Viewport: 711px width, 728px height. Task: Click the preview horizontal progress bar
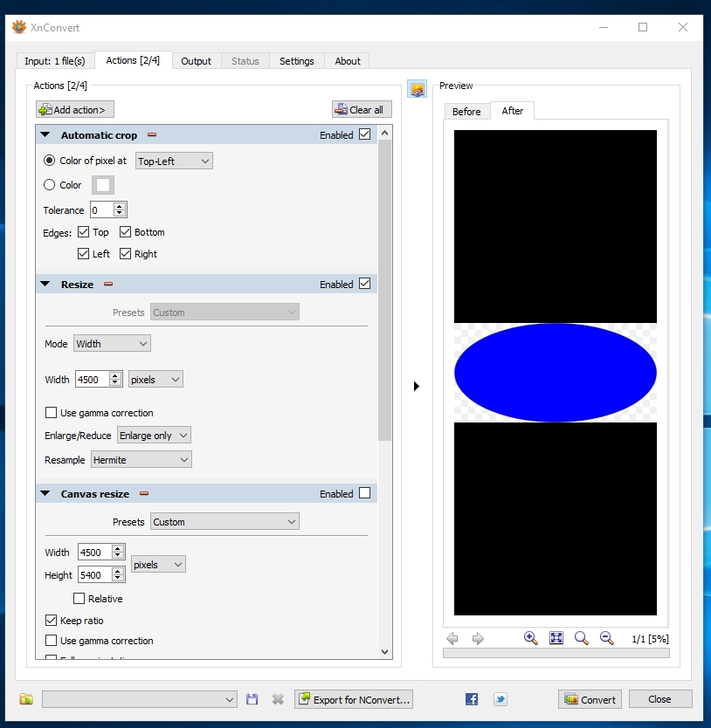pyautogui.click(x=556, y=653)
